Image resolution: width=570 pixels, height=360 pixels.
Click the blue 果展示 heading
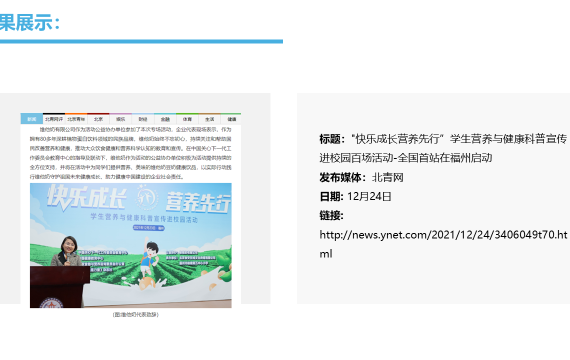[30, 23]
